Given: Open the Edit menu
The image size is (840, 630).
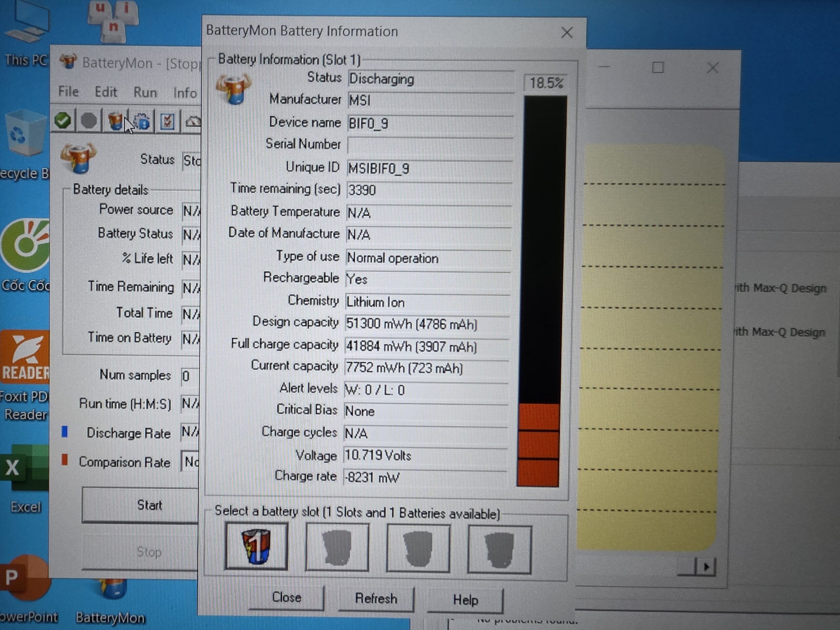Looking at the screenshot, I should pyautogui.click(x=106, y=92).
